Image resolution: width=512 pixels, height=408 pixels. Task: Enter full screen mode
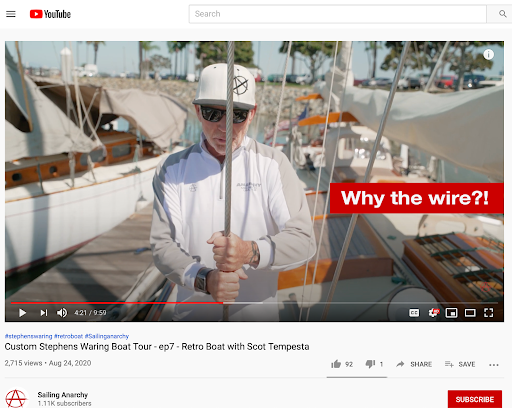[489, 313]
